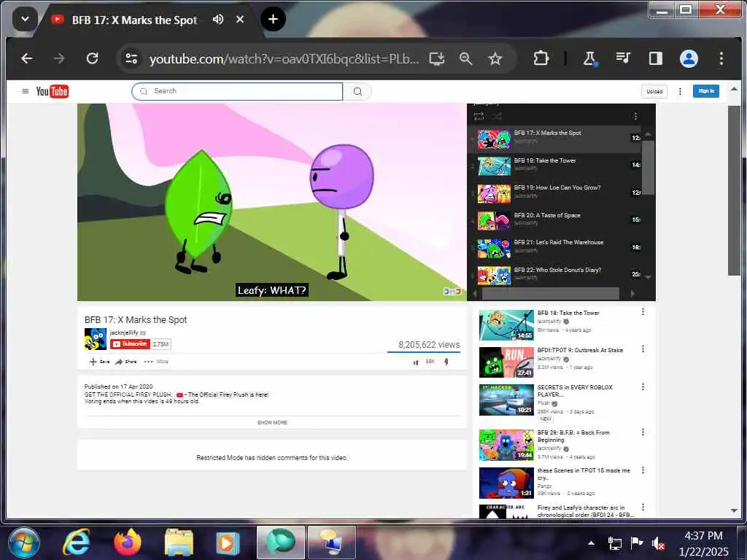Launch Firefox from the taskbar
The height and width of the screenshot is (560, 747).
pos(128,542)
